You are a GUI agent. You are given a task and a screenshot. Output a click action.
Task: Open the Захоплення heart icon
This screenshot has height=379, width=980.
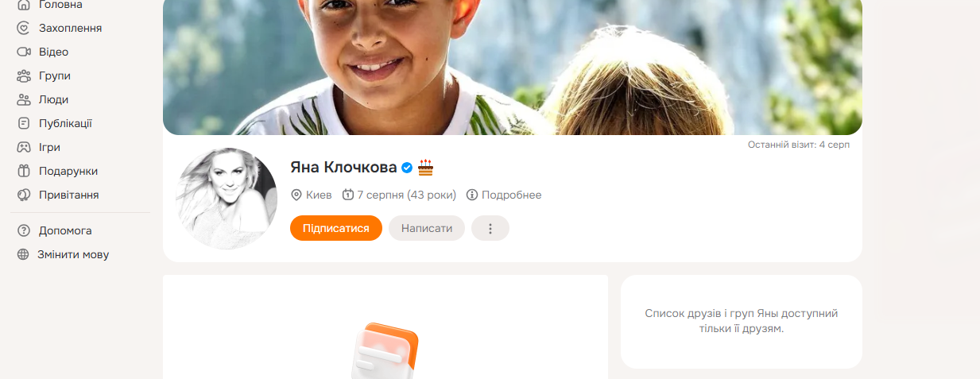coord(24,28)
